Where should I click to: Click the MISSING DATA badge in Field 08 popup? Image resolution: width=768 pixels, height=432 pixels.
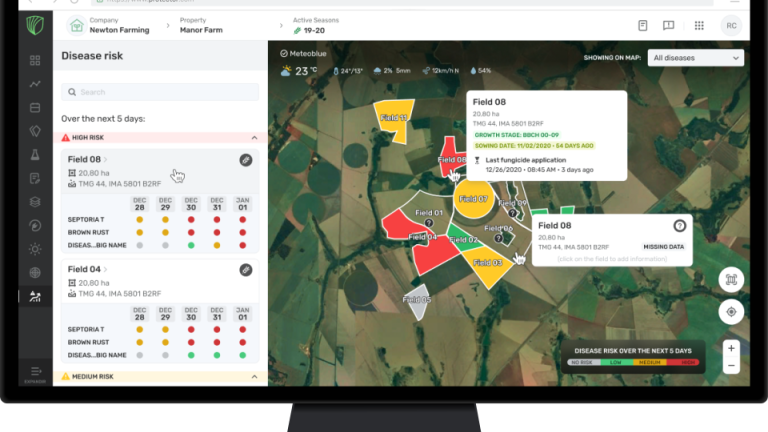click(664, 247)
